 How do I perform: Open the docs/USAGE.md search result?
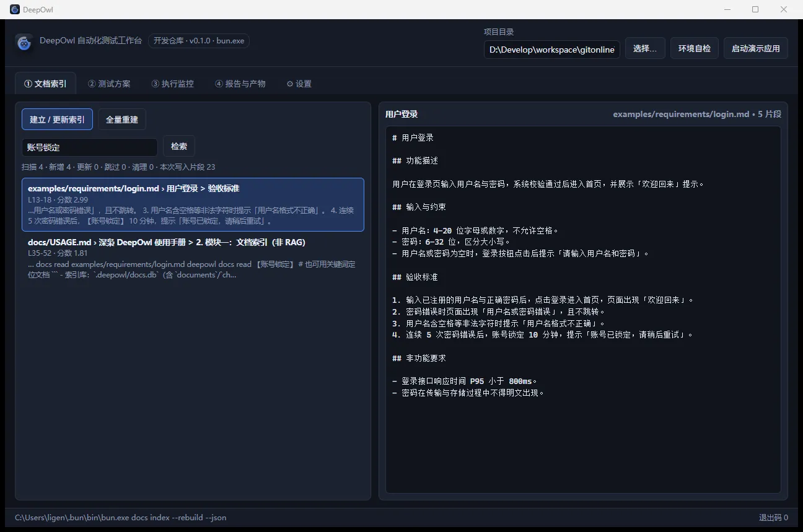click(193, 258)
